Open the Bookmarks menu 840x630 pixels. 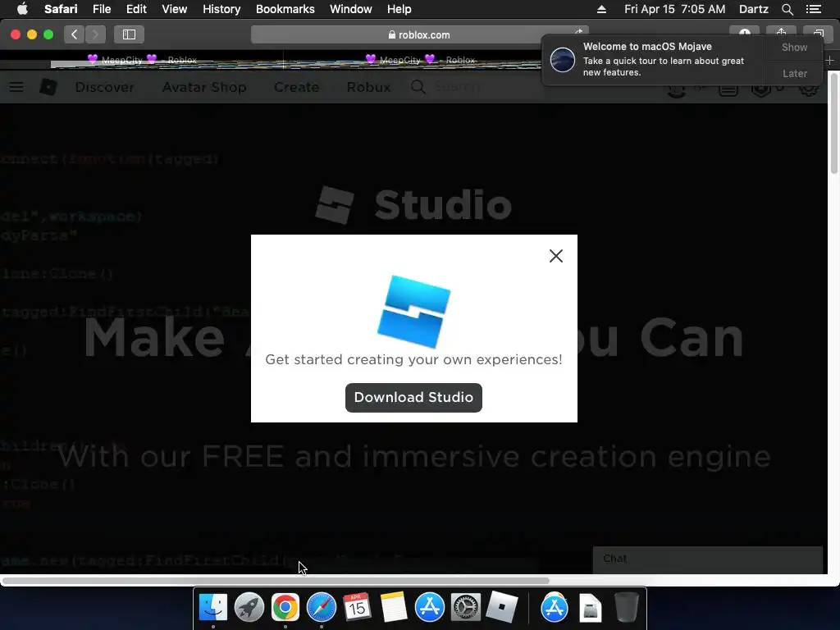pyautogui.click(x=285, y=9)
